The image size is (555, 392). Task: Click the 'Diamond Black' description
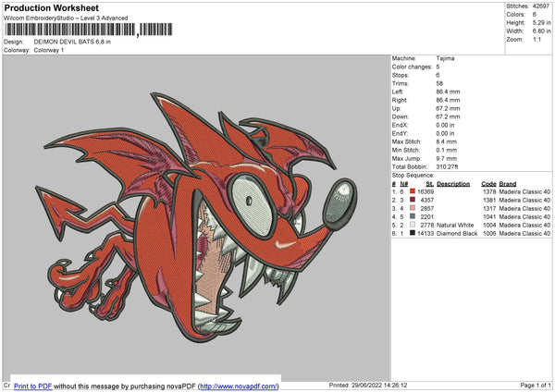point(457,234)
